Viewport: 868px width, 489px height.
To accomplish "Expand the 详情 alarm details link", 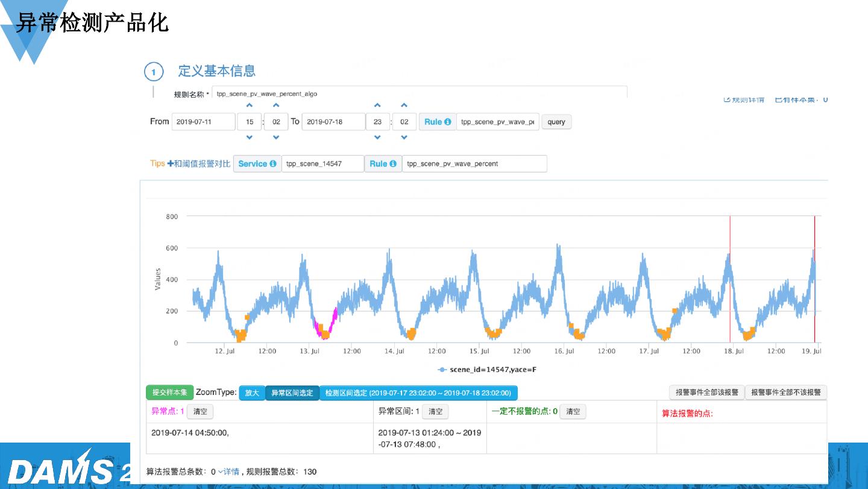I will [228, 472].
